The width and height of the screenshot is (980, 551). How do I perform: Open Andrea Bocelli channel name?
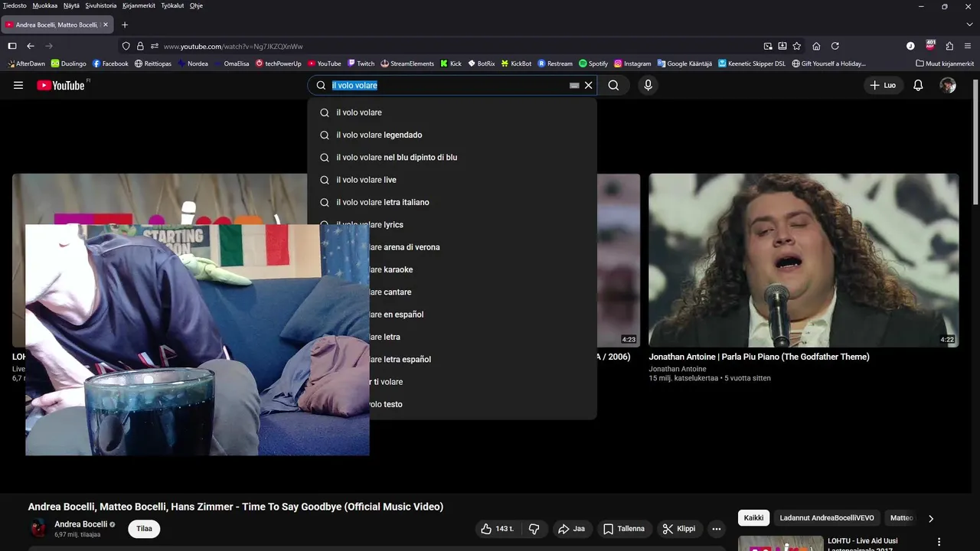pos(81,524)
